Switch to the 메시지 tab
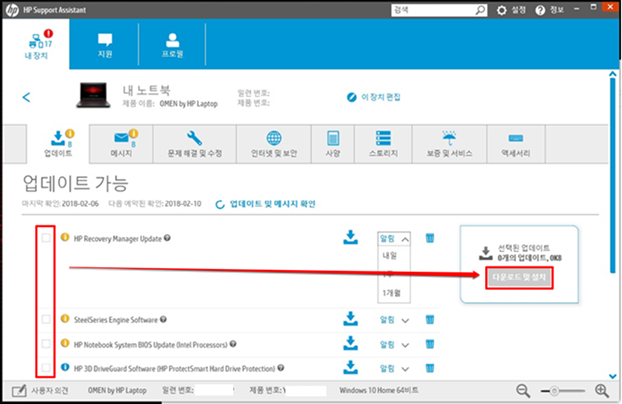This screenshot has height=404, width=622. 121,144
